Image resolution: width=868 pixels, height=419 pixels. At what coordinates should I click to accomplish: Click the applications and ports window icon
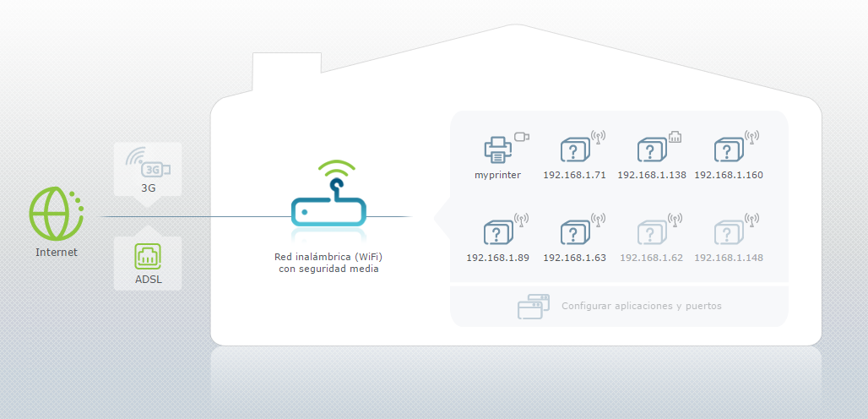tap(533, 307)
